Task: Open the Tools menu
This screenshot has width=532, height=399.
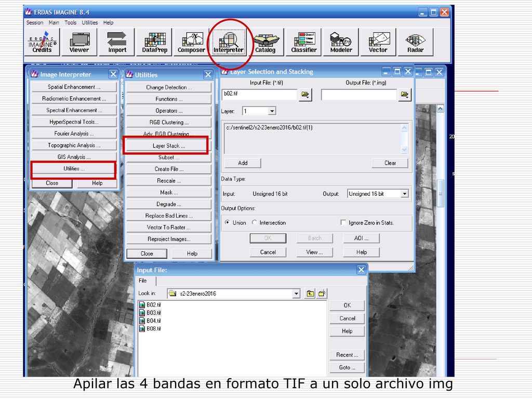Action: [x=70, y=22]
